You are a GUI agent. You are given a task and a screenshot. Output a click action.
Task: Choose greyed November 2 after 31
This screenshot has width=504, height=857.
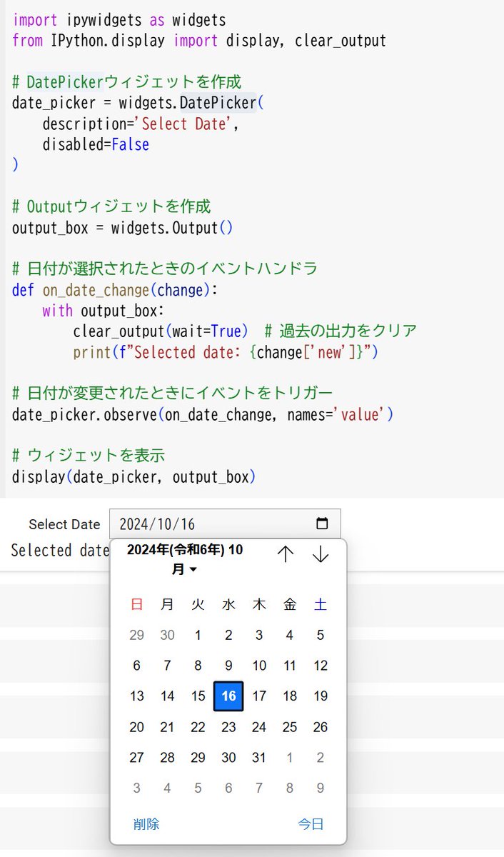321,758
